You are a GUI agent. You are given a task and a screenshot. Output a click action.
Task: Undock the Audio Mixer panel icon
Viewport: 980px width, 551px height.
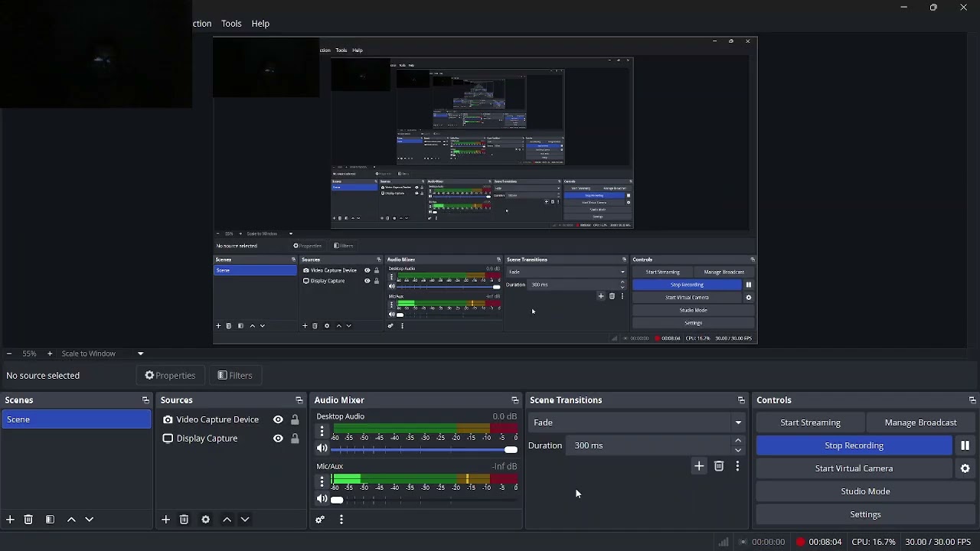tap(515, 400)
